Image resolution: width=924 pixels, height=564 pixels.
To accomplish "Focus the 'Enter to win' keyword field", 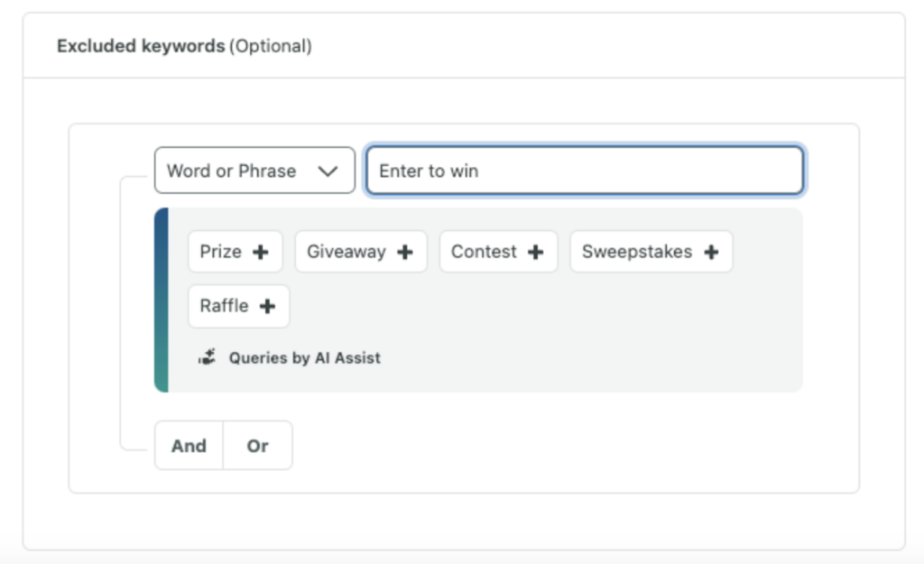I will pos(584,171).
